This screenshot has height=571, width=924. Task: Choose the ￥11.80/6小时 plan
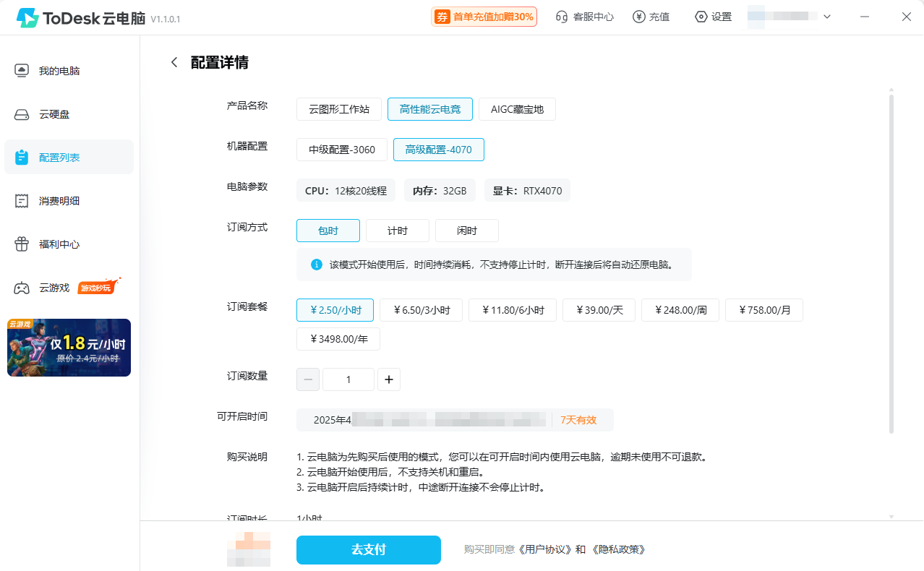click(513, 310)
